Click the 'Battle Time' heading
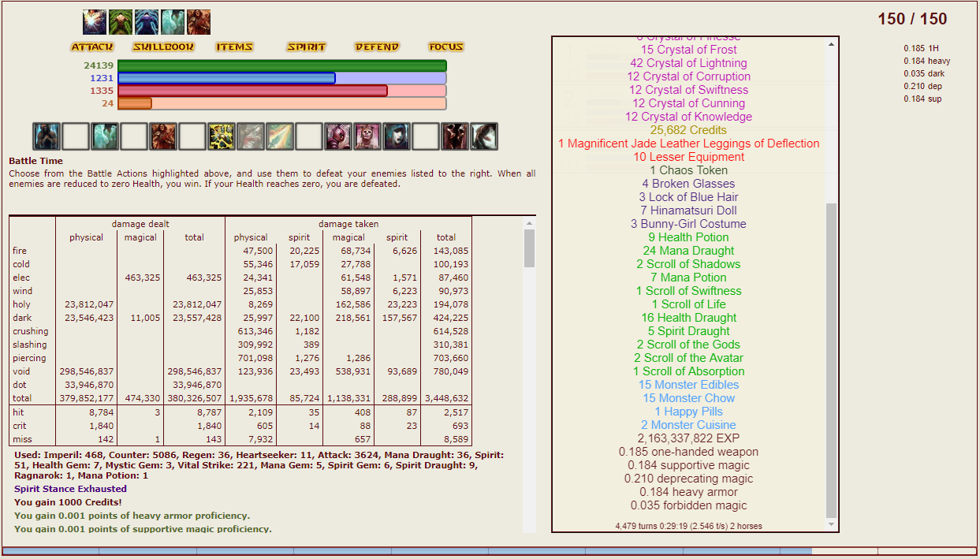980x559 pixels. click(x=35, y=161)
